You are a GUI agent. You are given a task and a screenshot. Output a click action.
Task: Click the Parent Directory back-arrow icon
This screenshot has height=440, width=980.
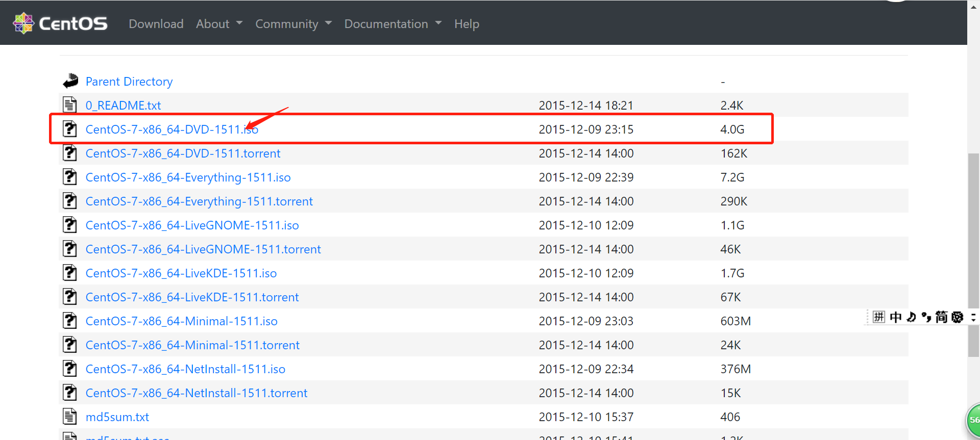pyautogui.click(x=70, y=81)
